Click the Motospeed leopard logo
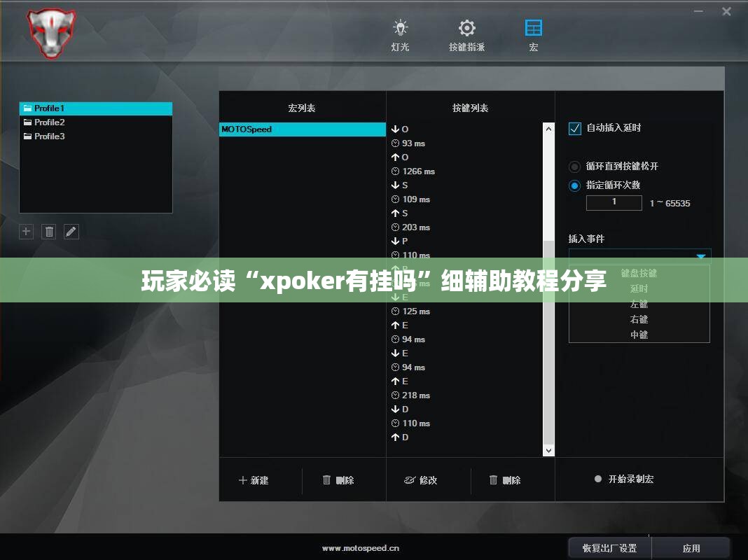 pyautogui.click(x=52, y=33)
